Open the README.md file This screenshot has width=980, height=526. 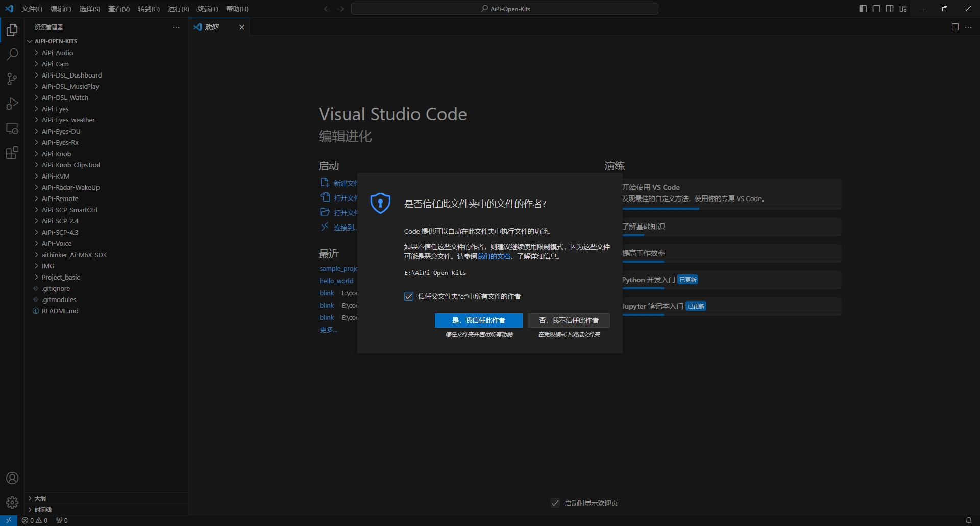(x=106, y=311)
